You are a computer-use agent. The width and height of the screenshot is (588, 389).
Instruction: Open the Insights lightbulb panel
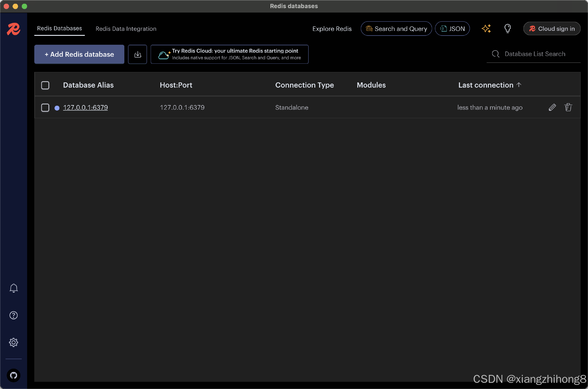click(508, 28)
